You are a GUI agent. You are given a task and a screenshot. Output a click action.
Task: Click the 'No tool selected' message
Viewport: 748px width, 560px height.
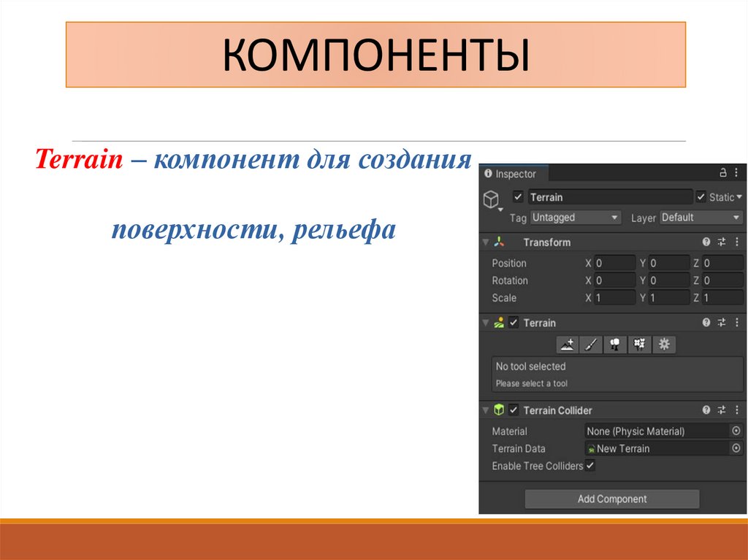(530, 367)
